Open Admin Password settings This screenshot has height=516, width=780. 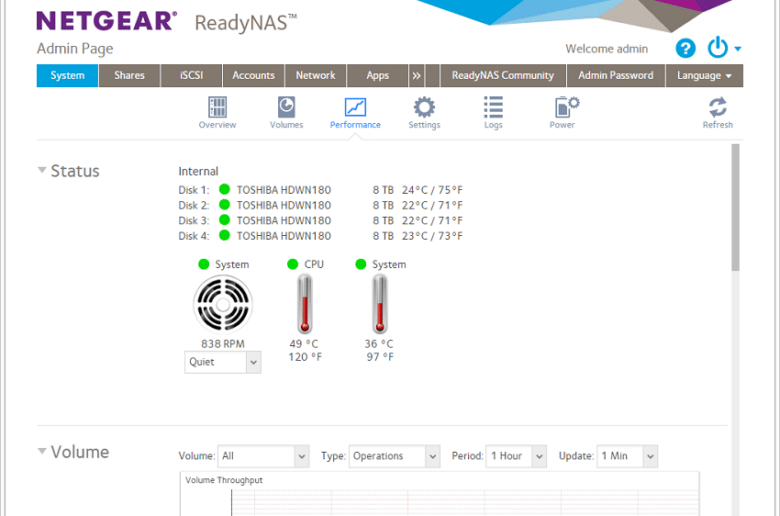(616, 76)
